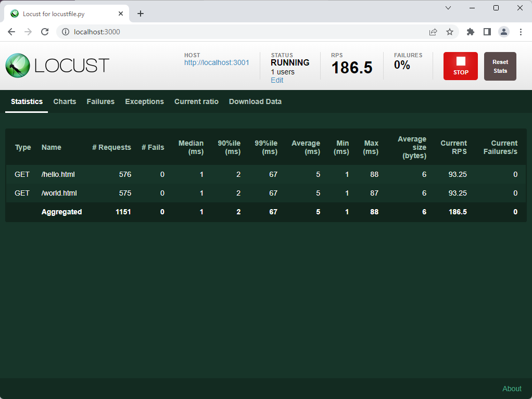The height and width of the screenshot is (399, 532).
Task: Click the share page icon in address bar
Action: click(x=433, y=32)
